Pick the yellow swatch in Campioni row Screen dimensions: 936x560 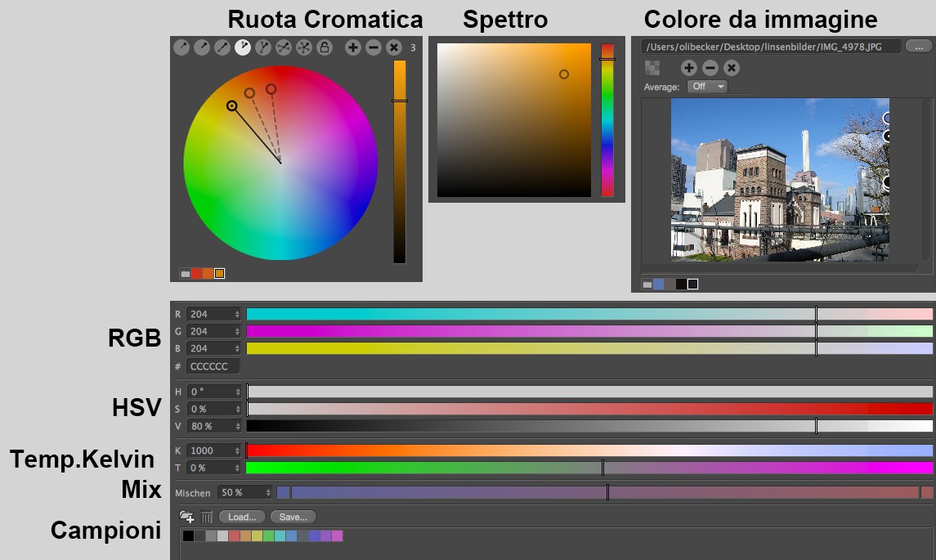coord(257,535)
